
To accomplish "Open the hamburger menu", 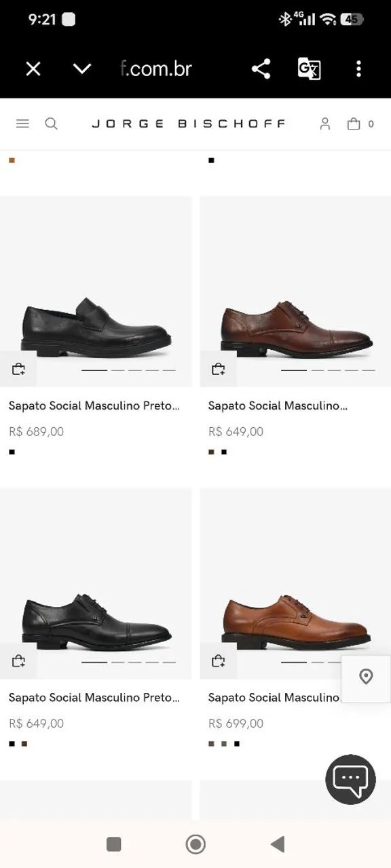I will [22, 123].
